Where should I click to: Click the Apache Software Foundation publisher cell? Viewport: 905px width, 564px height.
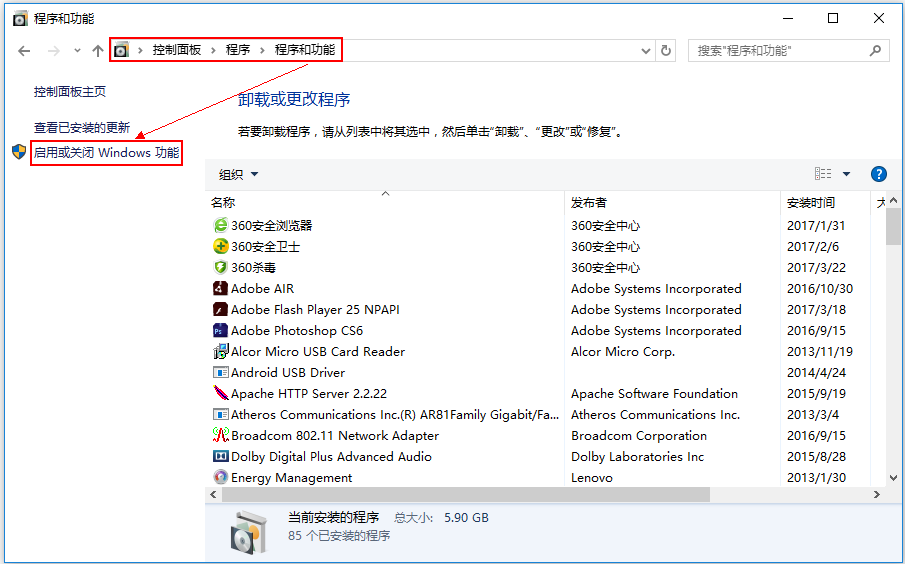click(654, 394)
